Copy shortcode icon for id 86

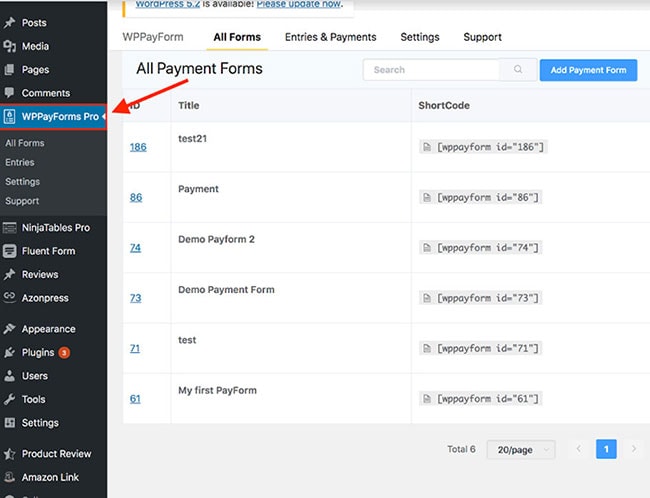[x=427, y=197]
